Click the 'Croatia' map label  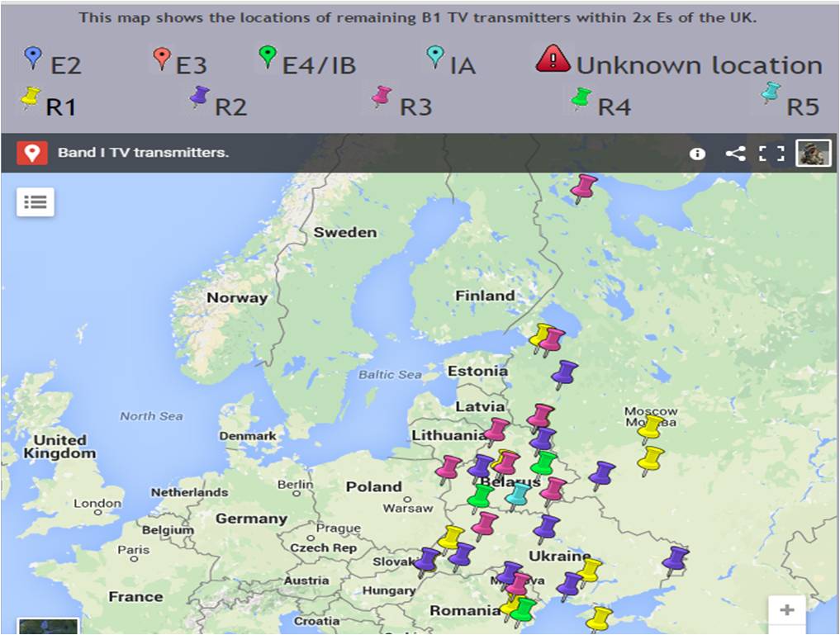(x=316, y=621)
